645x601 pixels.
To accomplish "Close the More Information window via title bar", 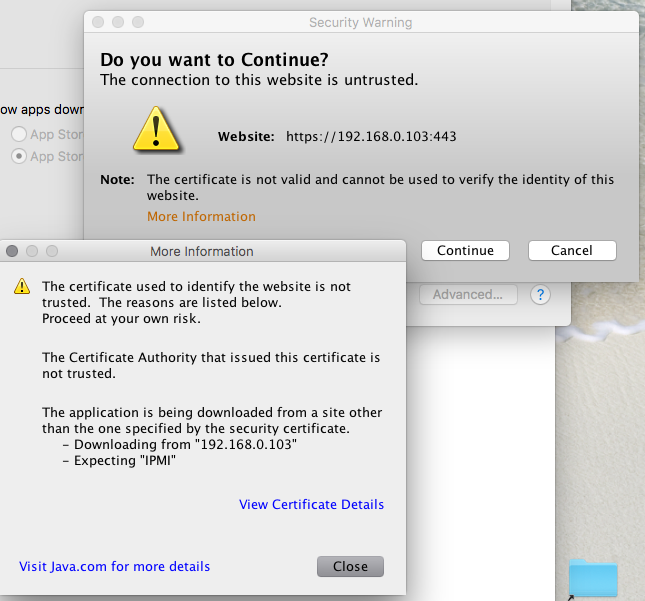I will (x=13, y=251).
